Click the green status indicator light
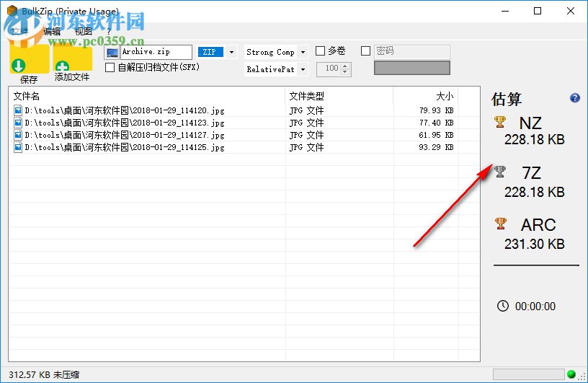 [571, 374]
